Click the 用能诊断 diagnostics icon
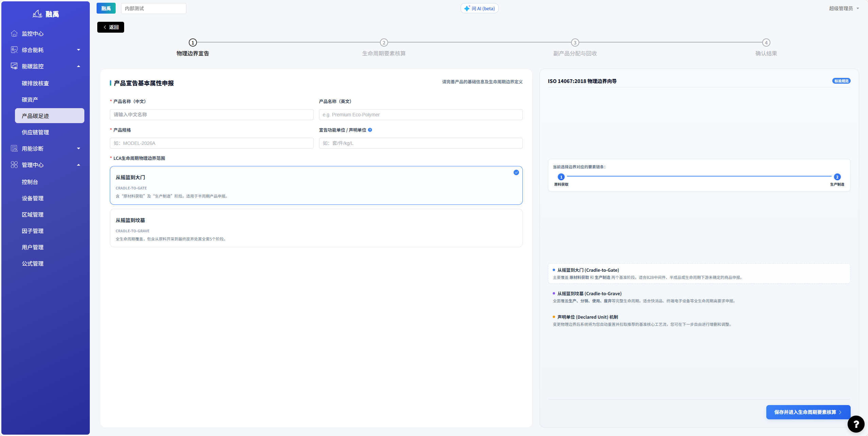Viewport: 868px width, 436px height. 14,148
